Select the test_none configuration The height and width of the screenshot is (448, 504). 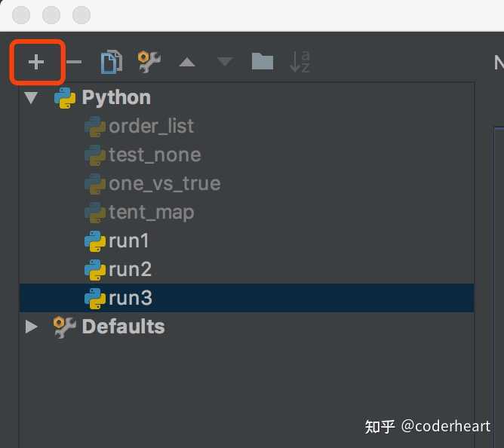tap(155, 155)
